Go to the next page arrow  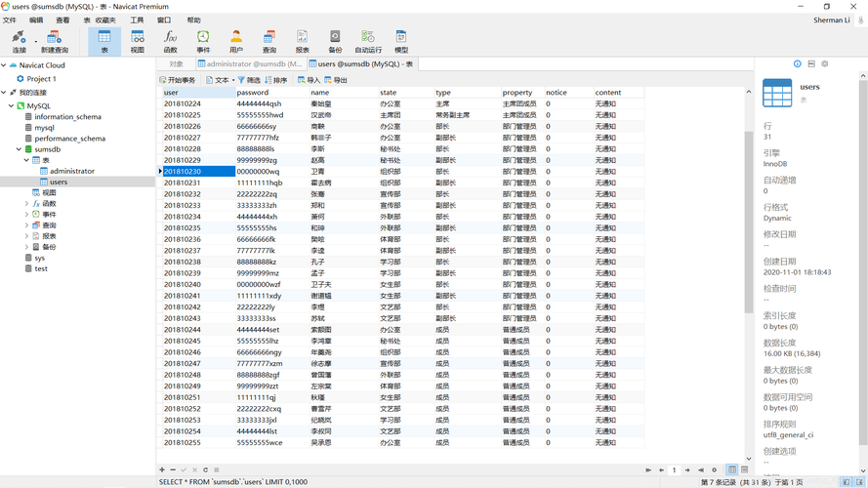coord(687,469)
